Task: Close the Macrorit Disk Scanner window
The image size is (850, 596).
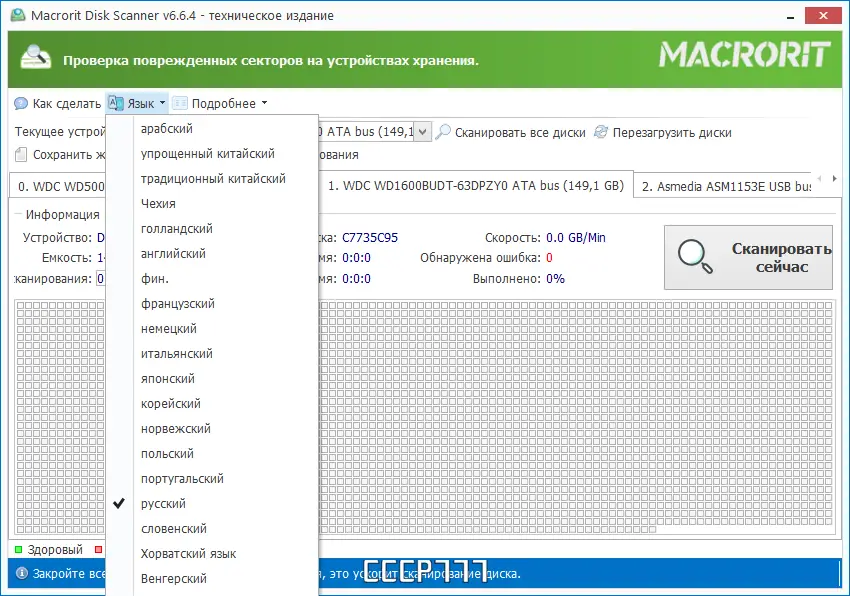Action: coord(823,16)
